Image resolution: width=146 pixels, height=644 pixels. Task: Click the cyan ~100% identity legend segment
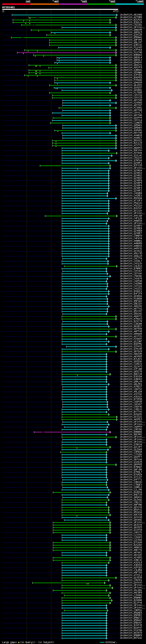coord(130,4)
